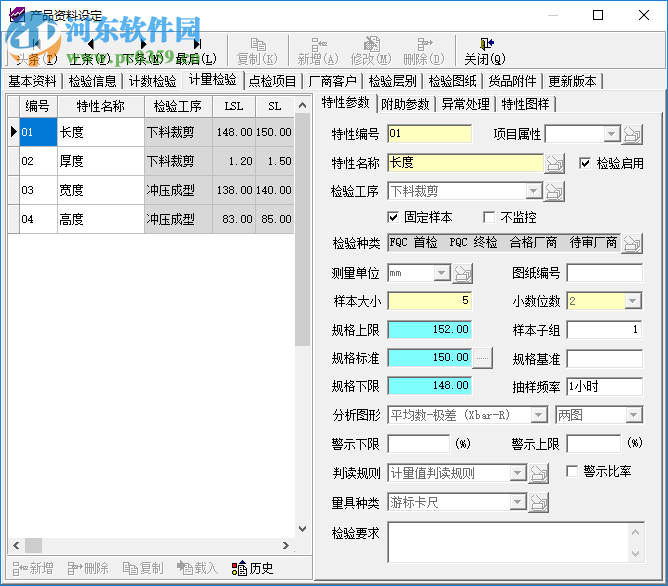The height and width of the screenshot is (586, 668).
Task: Switch to the 厂商客户 tab
Action: tap(333, 81)
